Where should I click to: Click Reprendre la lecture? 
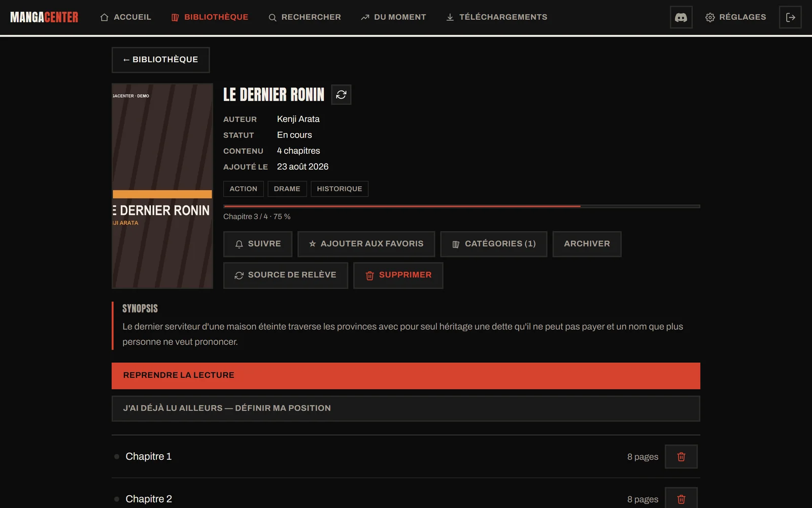click(x=406, y=376)
